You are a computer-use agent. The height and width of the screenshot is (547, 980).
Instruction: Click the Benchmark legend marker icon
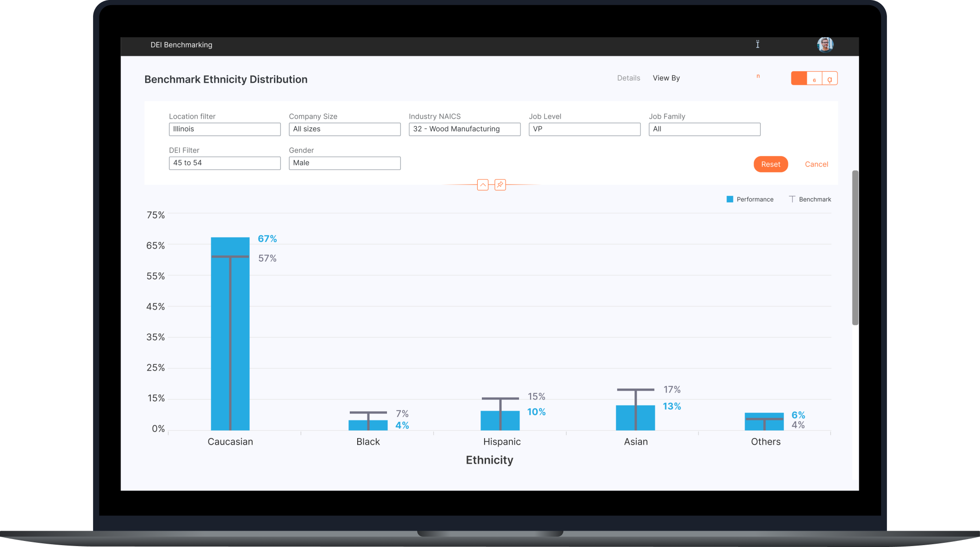coord(792,199)
